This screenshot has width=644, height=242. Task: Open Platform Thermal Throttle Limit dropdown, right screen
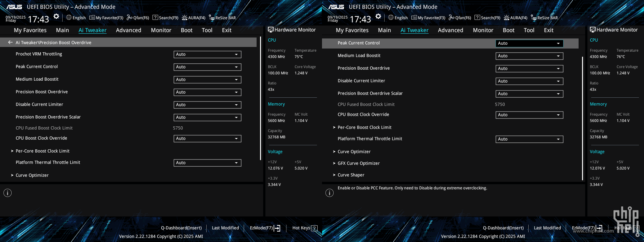click(x=530, y=139)
